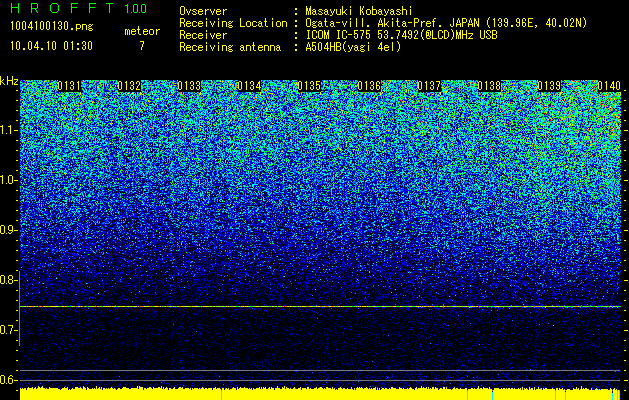Screen dimensions: 629x400
Task: Click the bright yellow-green carrier line near 0.75 kHz
Action: 320,307
